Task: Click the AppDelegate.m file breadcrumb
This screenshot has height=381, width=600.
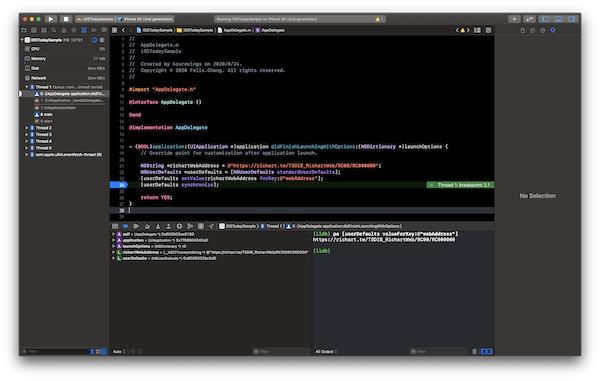Action: tap(235, 30)
